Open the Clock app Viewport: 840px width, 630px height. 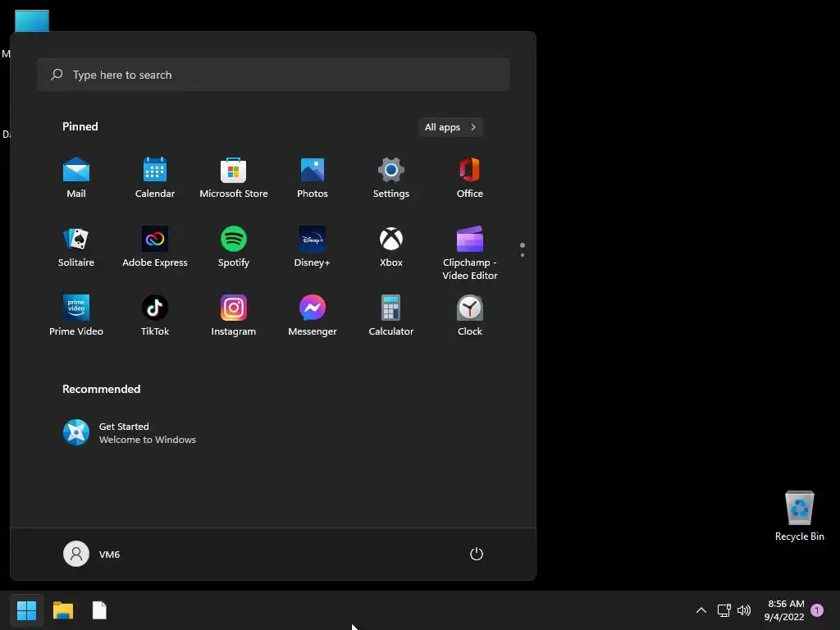[470, 316]
